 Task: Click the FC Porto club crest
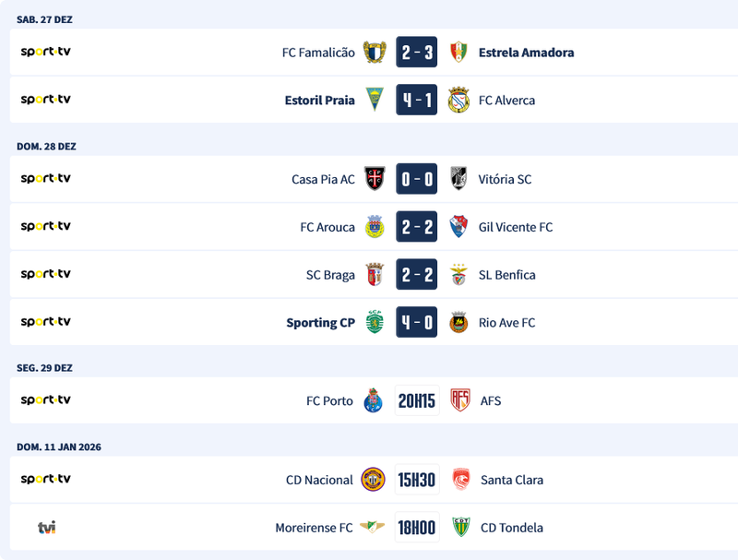point(374,401)
